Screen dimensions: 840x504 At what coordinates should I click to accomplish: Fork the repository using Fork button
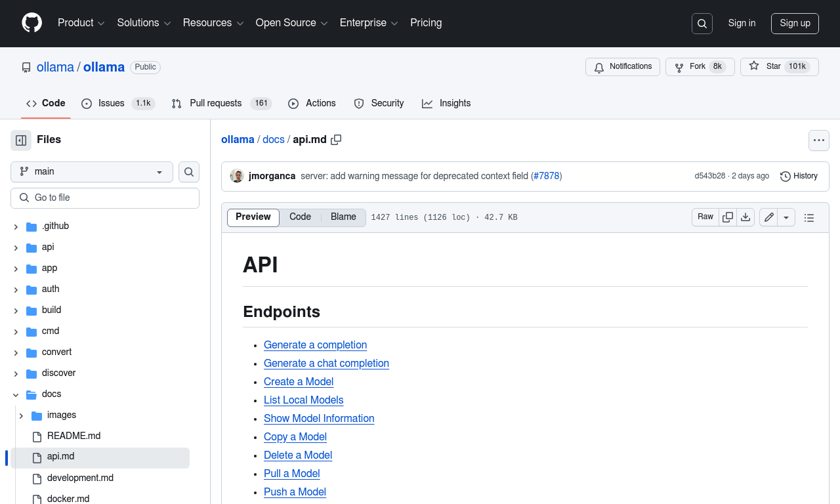(700, 67)
